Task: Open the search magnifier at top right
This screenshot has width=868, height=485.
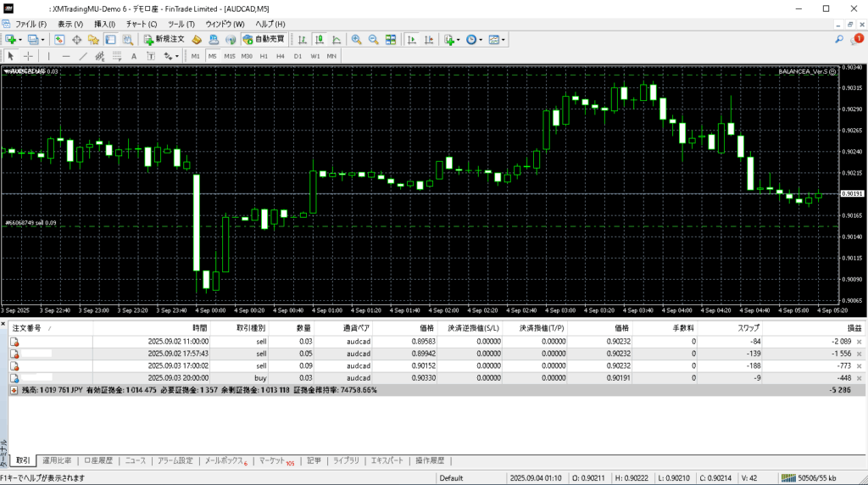Action: (x=839, y=39)
